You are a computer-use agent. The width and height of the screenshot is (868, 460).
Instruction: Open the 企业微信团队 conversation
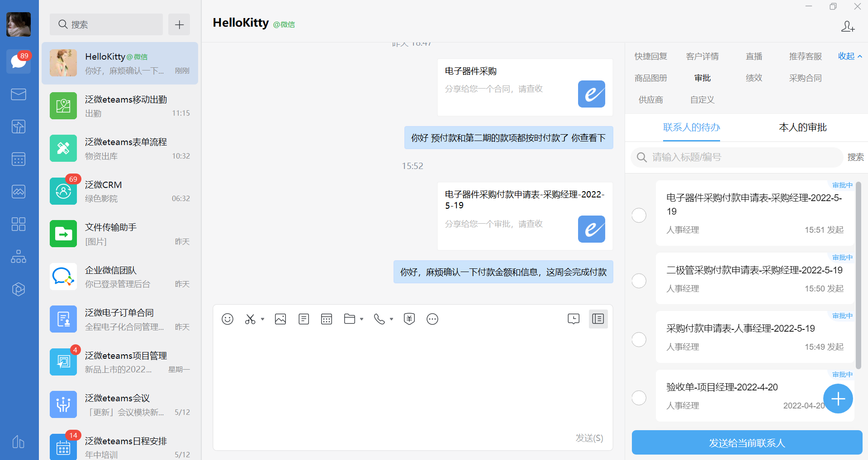coord(120,277)
